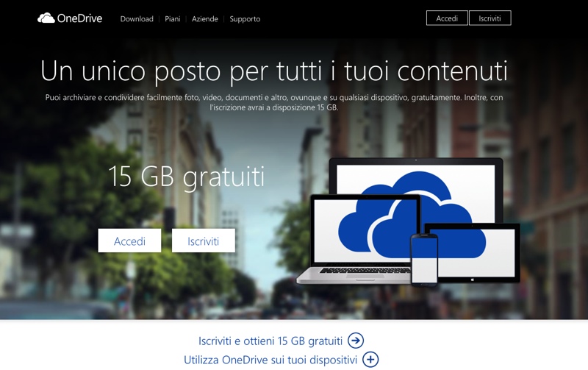Click the 15 GB gratuiti text
This screenshot has height=370, width=588.
pos(187,177)
